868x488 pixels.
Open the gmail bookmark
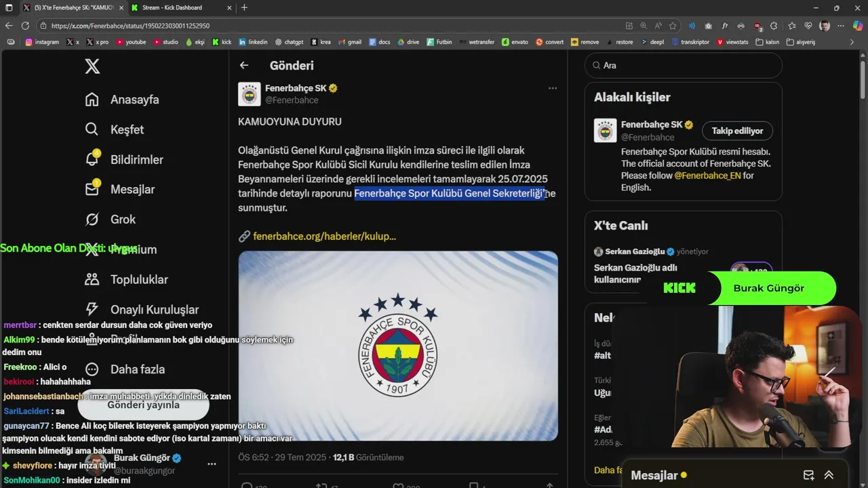click(350, 42)
